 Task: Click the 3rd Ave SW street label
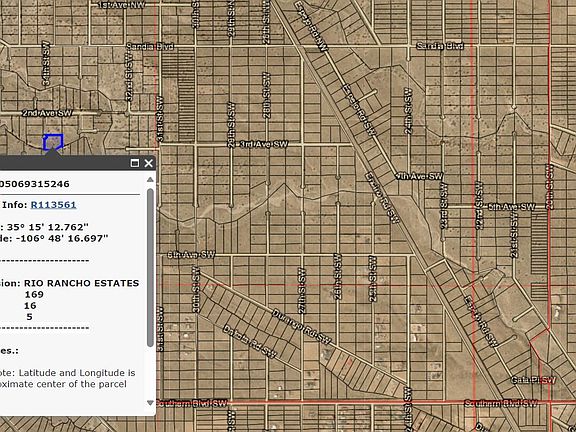coord(263,144)
